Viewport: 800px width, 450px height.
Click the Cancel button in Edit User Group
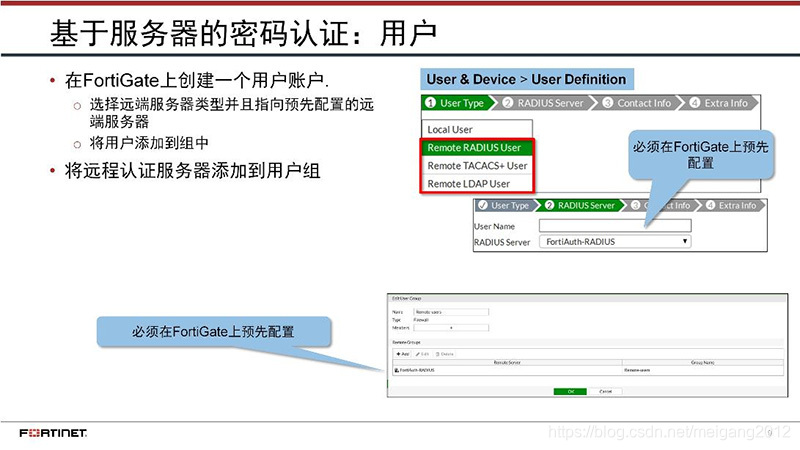pyautogui.click(x=606, y=391)
